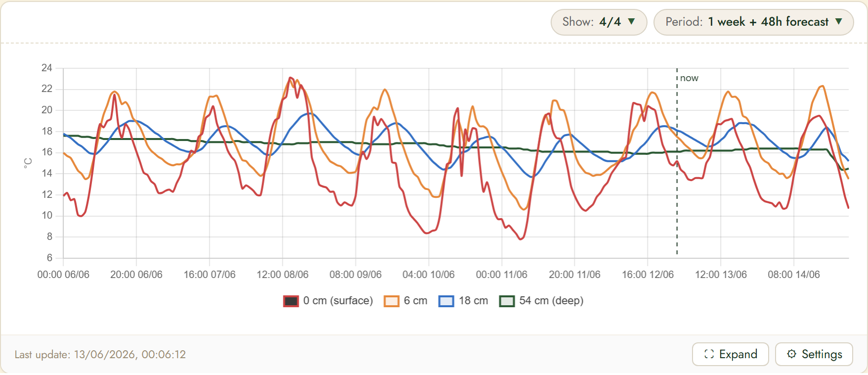The height and width of the screenshot is (375, 868).
Task: Click the 6 value on the temperature axis
Action: point(49,258)
